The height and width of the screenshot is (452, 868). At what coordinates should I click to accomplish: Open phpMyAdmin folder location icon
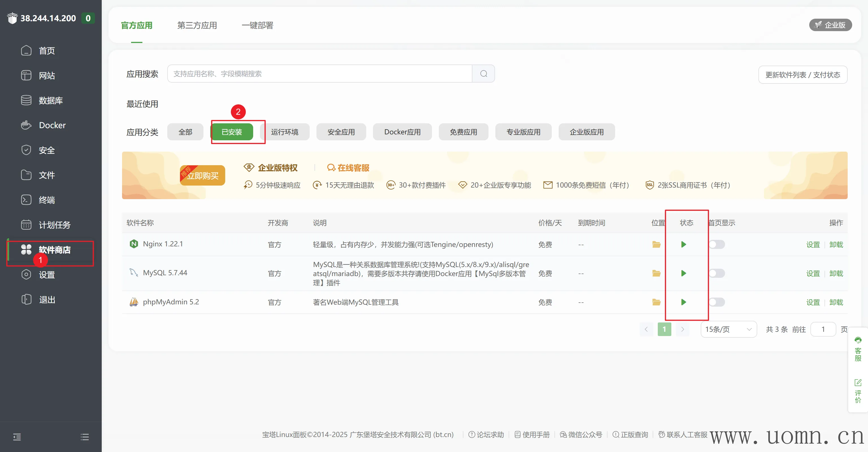click(656, 302)
